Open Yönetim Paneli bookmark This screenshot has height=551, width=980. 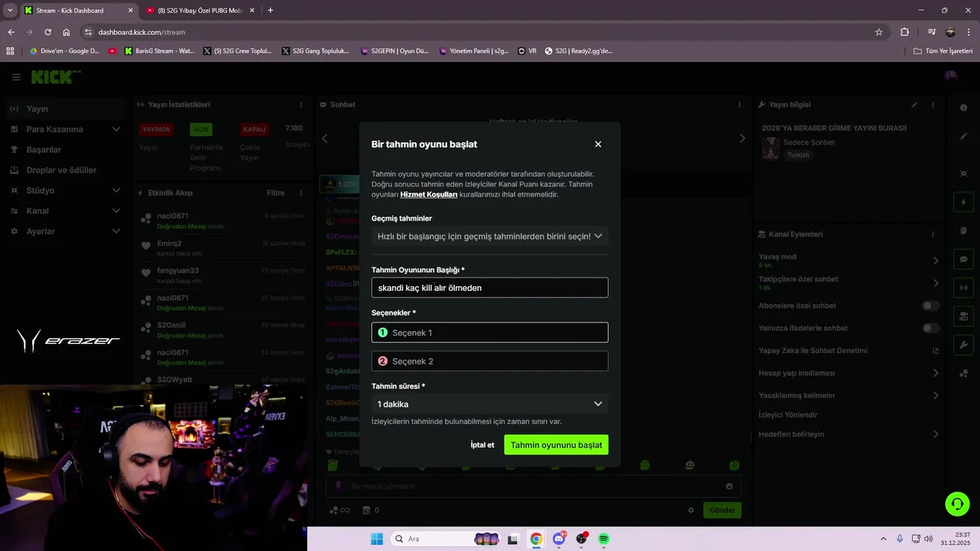(474, 51)
